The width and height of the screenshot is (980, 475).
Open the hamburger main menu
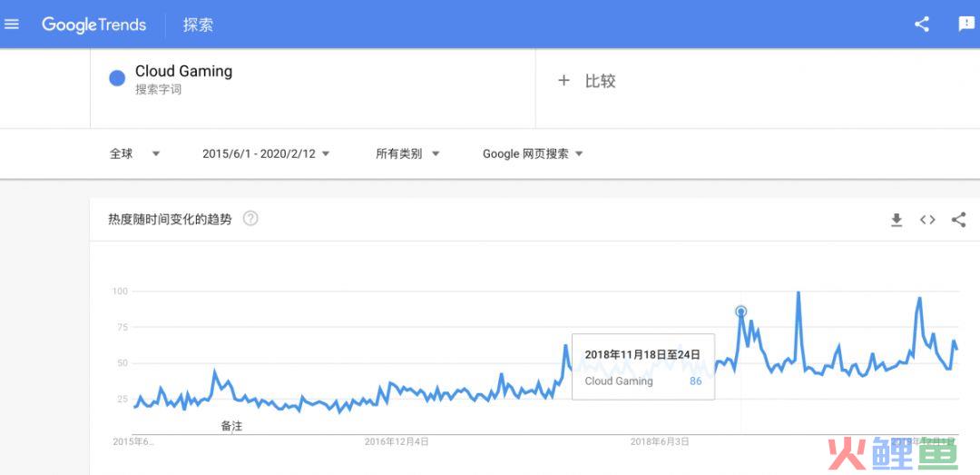[11, 25]
